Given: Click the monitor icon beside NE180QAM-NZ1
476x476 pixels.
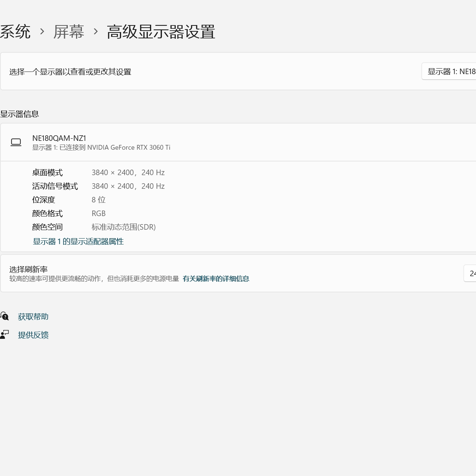Looking at the screenshot, I should 16,142.
